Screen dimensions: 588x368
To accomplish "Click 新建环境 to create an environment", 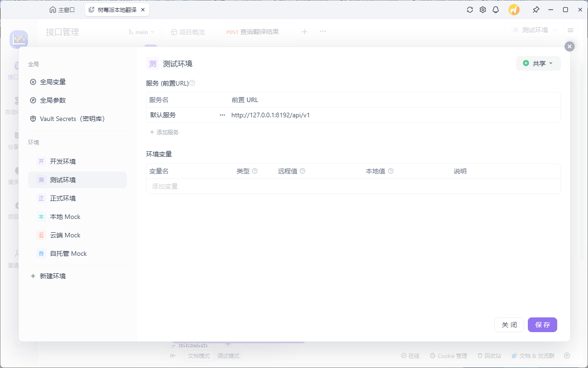I will click(48, 276).
